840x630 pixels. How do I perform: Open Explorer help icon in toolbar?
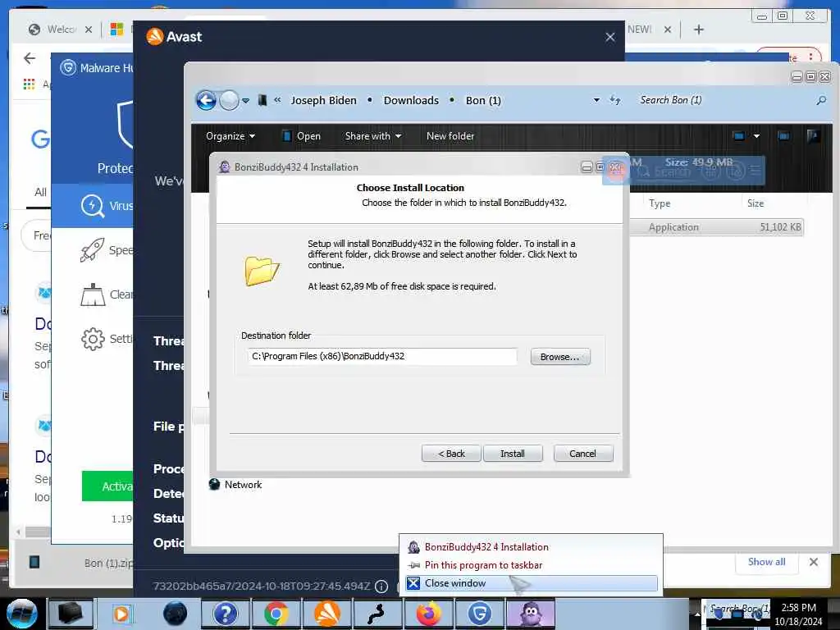point(813,136)
